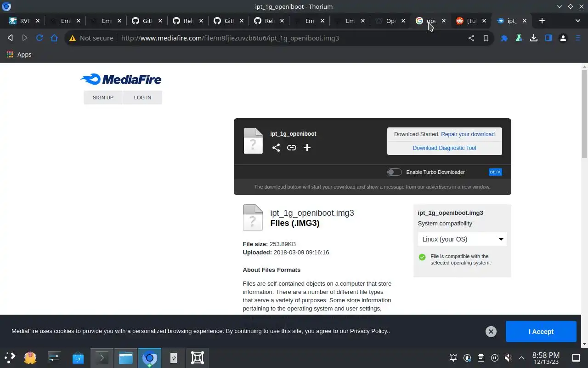The image size is (588, 368).
Task: Click the MediaFire logo
Action: pyautogui.click(x=121, y=79)
